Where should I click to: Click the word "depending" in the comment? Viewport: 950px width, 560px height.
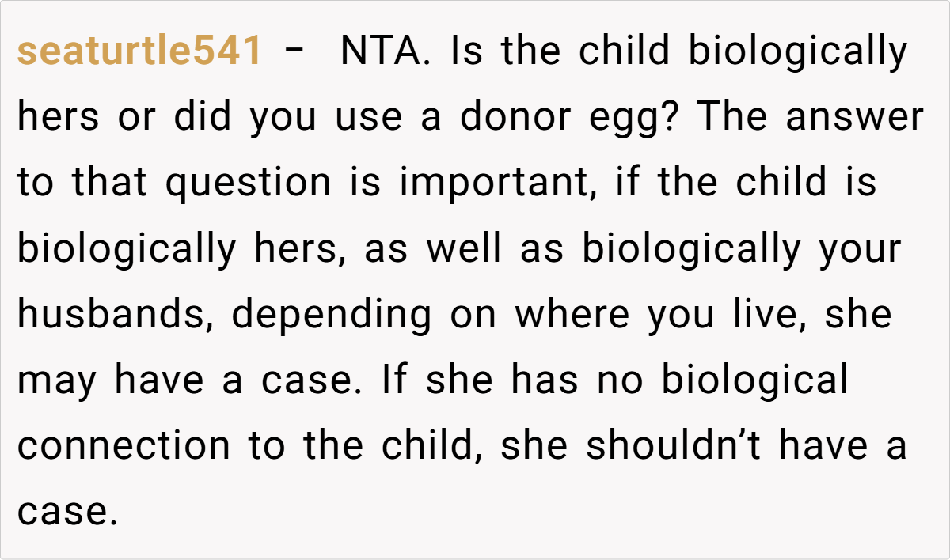(x=332, y=315)
